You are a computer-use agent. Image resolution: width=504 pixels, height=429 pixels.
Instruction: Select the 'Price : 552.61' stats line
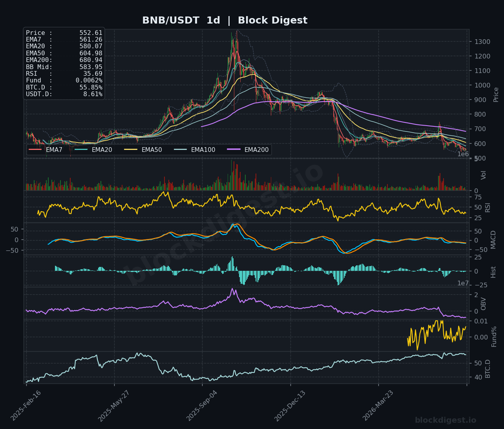(64, 33)
